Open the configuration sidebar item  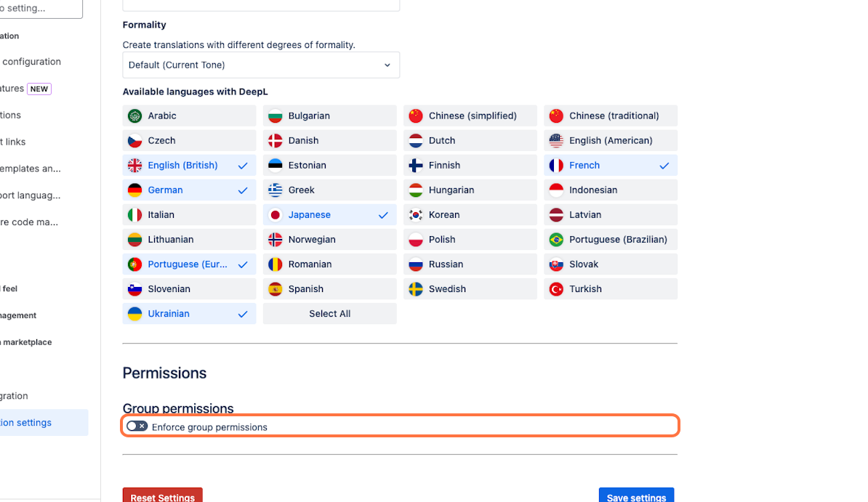click(31, 62)
